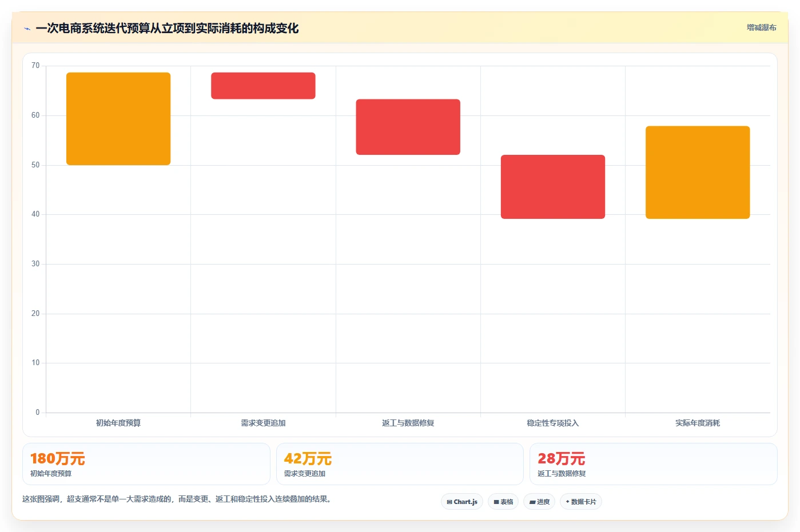The height and width of the screenshot is (532, 800).
Task: Select the red 返工与数据修复 bar
Action: [408, 127]
